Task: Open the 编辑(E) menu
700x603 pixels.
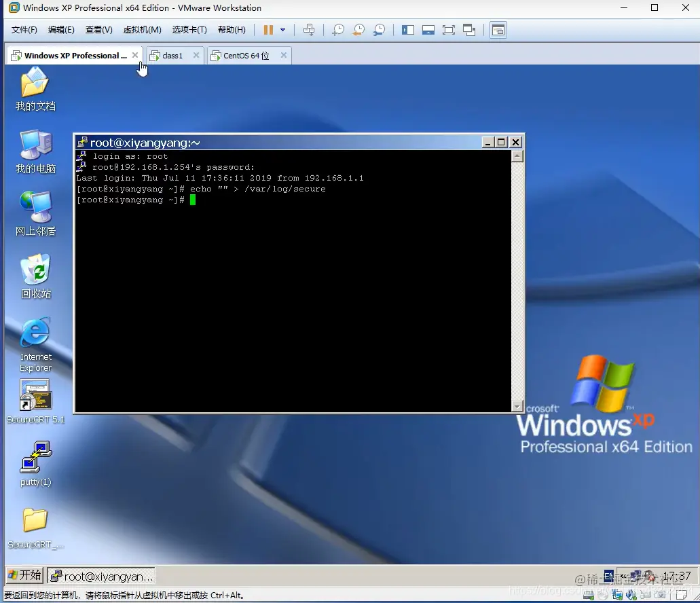Action: coord(61,30)
